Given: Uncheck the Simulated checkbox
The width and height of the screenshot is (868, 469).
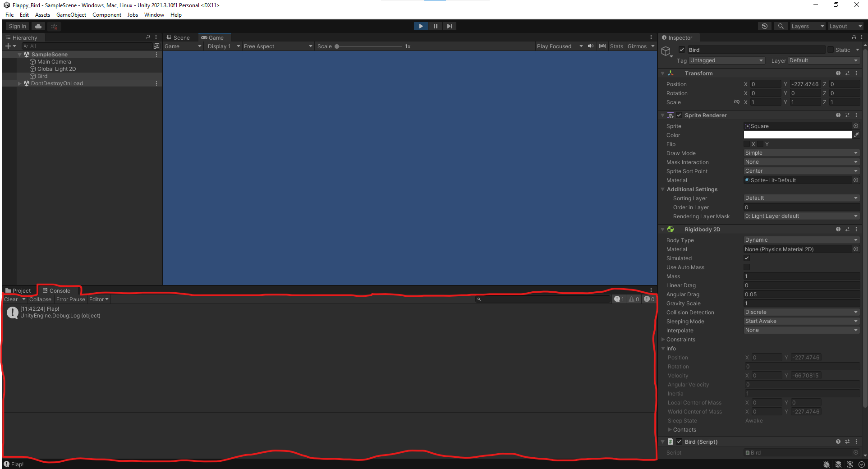Looking at the screenshot, I should [747, 258].
